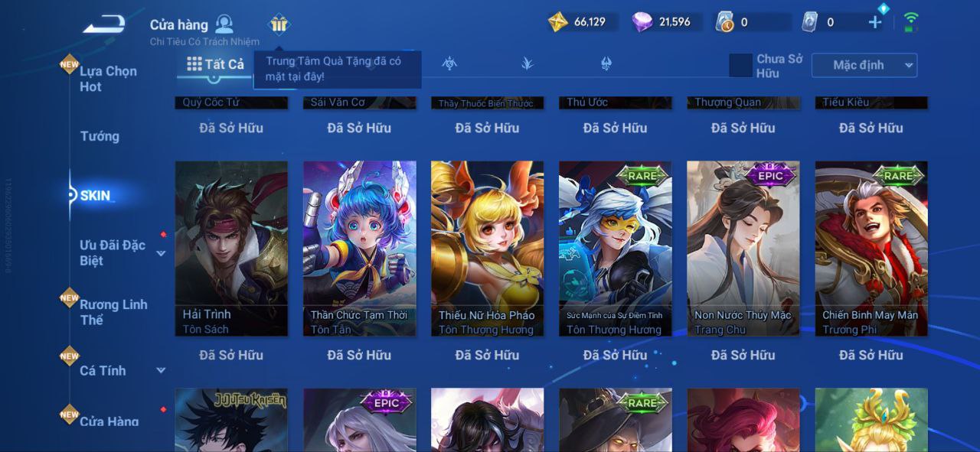Open the Mặc định sort dropdown

coord(864,66)
